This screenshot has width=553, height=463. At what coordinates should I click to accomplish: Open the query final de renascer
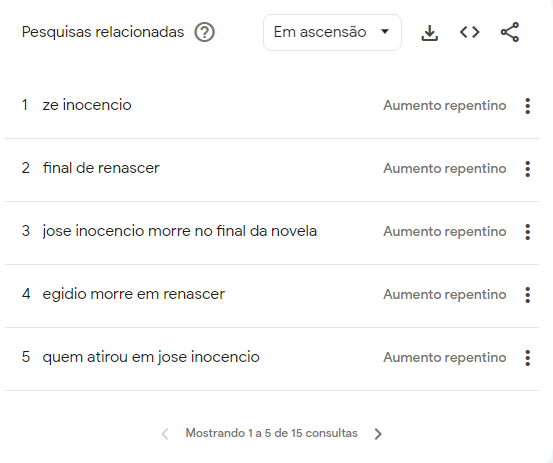(101, 168)
